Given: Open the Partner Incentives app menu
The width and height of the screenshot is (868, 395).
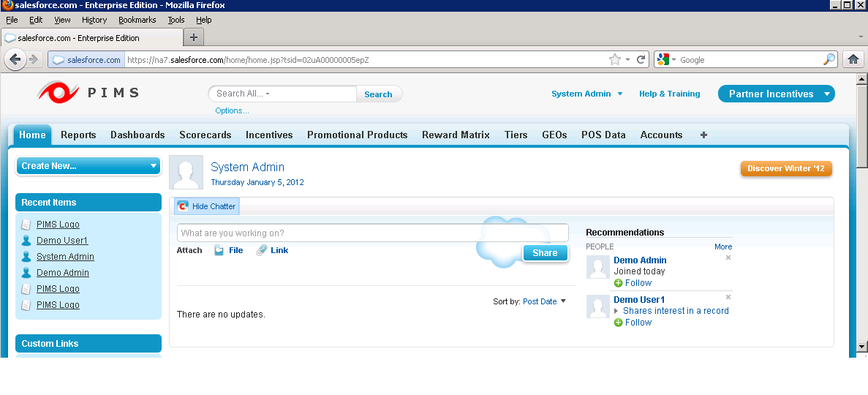Looking at the screenshot, I should 776,94.
